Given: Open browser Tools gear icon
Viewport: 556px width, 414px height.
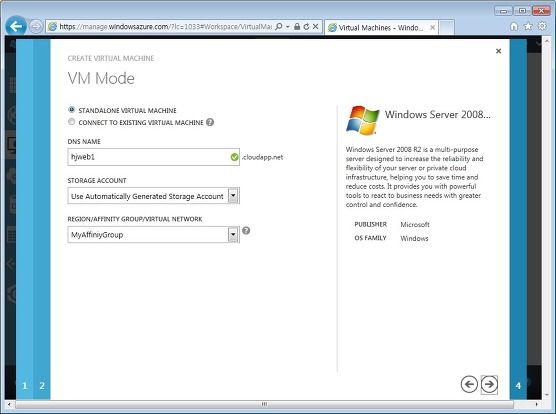Looking at the screenshot, I should point(542,26).
